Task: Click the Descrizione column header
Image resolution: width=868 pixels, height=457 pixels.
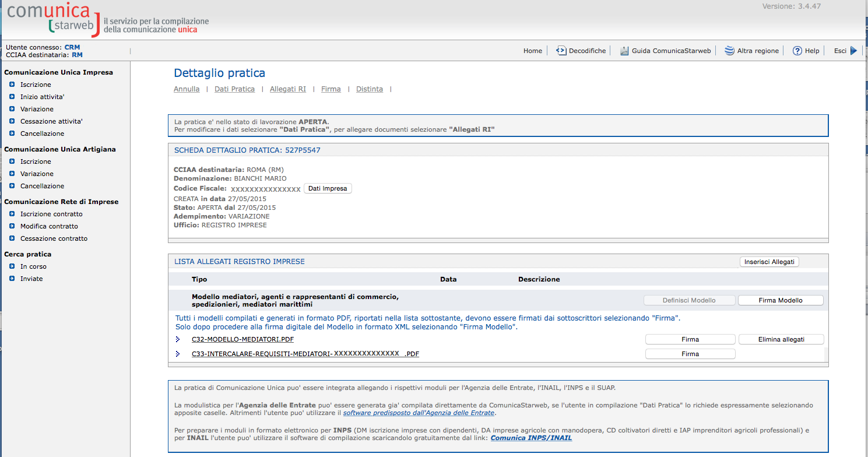Action: (539, 279)
